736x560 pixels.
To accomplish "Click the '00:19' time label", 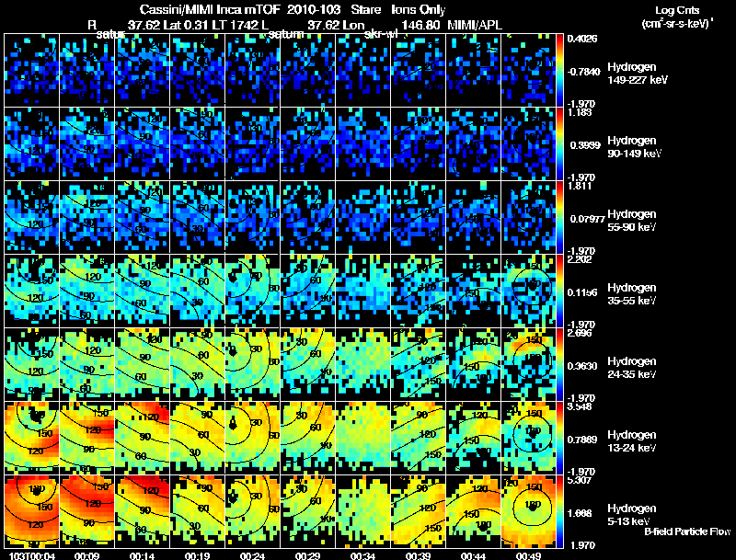I will click(197, 555).
